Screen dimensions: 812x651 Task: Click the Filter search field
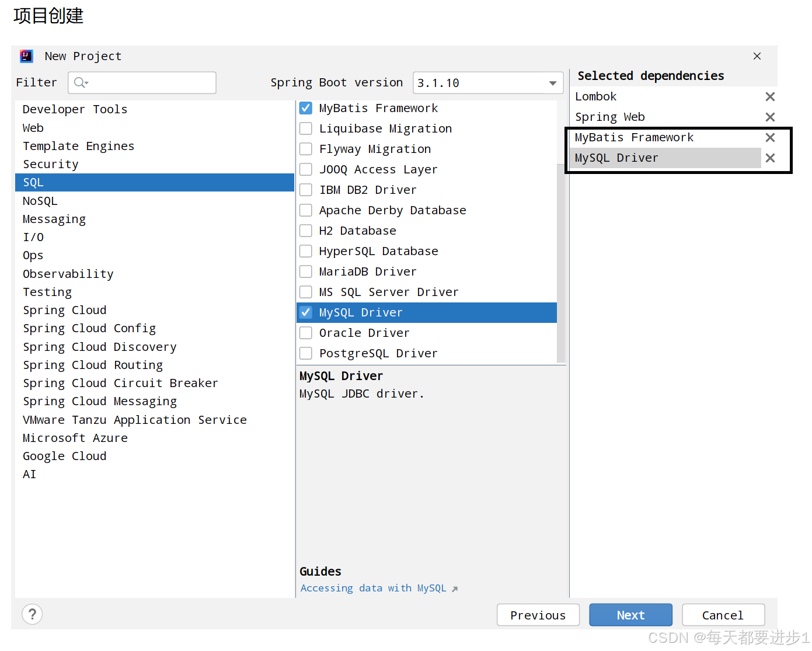click(142, 83)
